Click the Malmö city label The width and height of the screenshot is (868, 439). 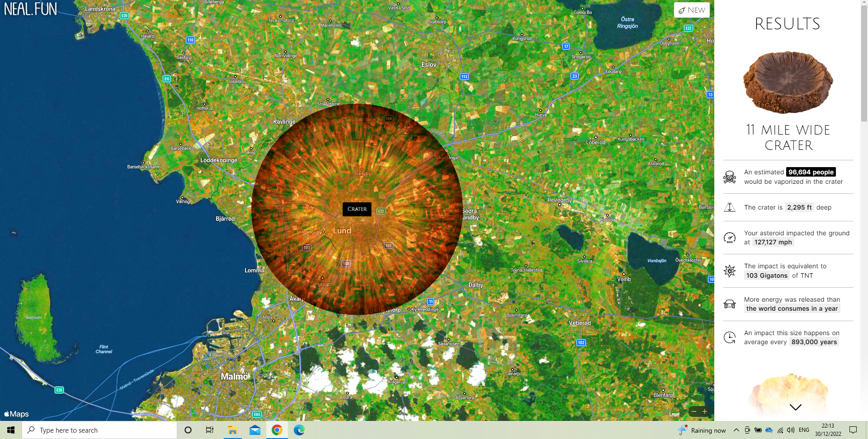pyautogui.click(x=235, y=377)
